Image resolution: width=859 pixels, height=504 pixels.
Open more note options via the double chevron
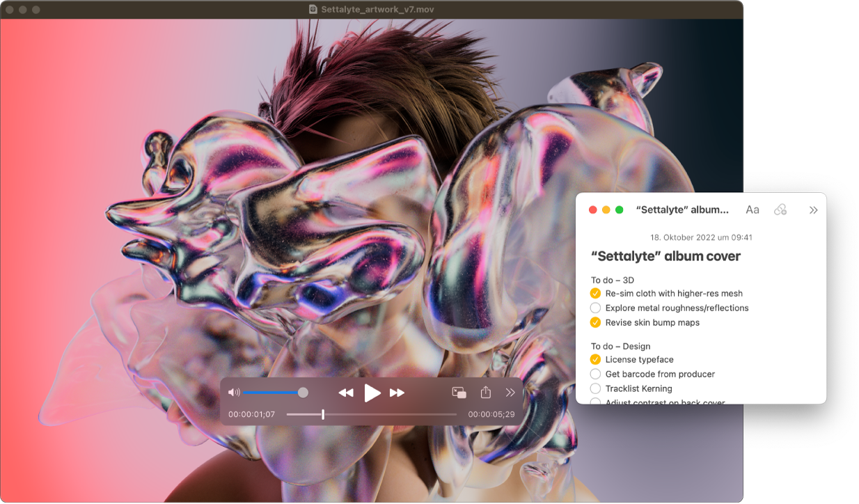(x=813, y=210)
